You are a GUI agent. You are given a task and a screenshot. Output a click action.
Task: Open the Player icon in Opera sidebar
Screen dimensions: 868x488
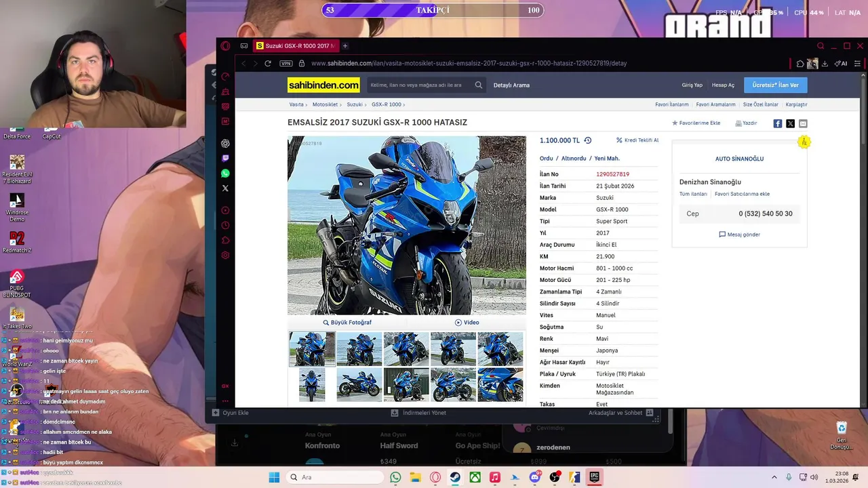tap(225, 210)
